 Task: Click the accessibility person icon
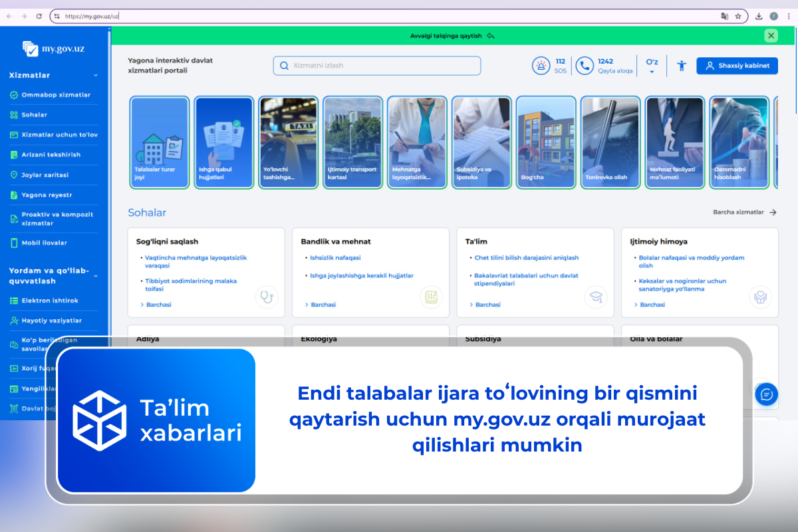(681, 66)
